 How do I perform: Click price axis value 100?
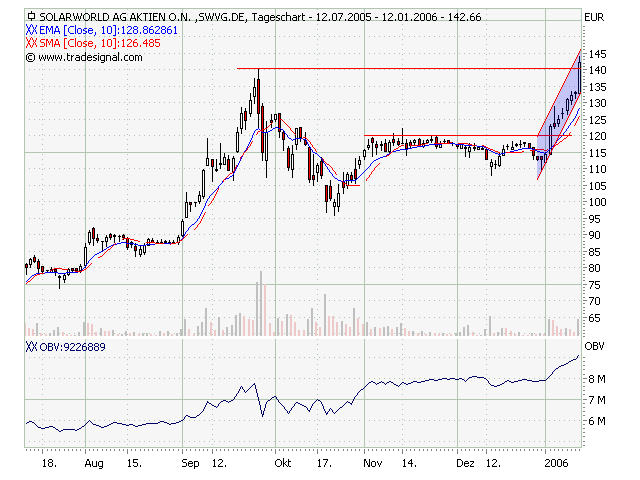coord(597,202)
